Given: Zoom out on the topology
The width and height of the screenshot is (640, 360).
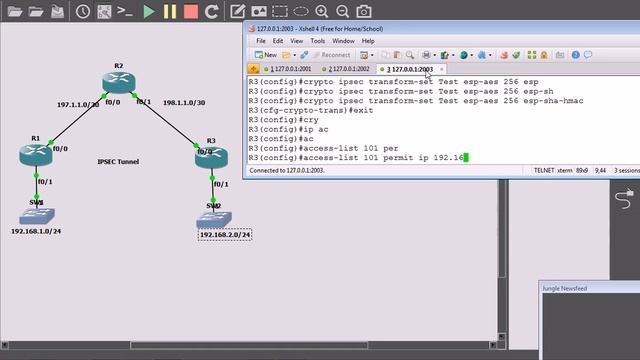Looking at the screenshot, I should click(342, 11).
